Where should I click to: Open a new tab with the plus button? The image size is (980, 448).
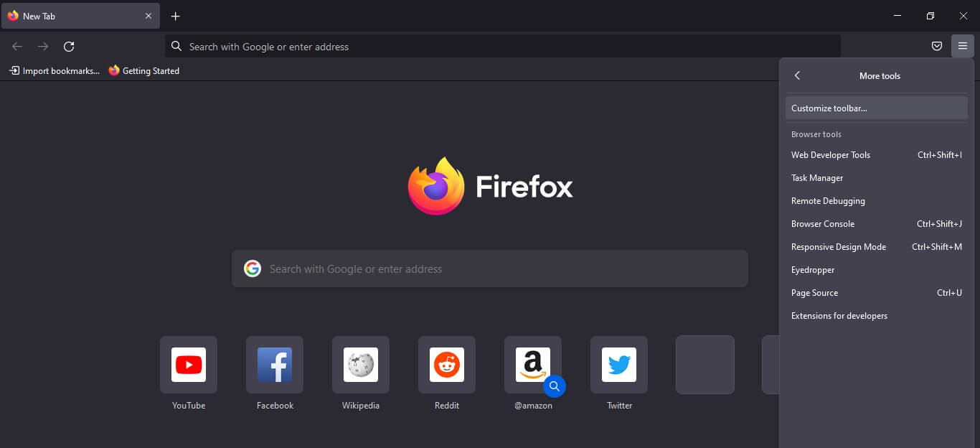(175, 15)
